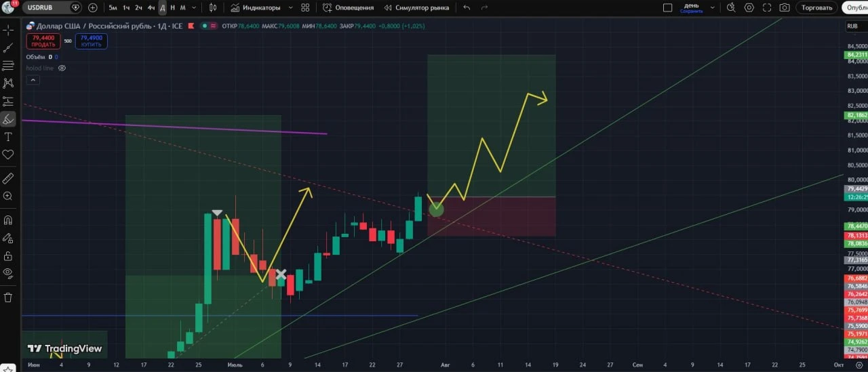The width and height of the screenshot is (868, 372).
Task: Select the trend line drawing tool
Action: pos(8,48)
